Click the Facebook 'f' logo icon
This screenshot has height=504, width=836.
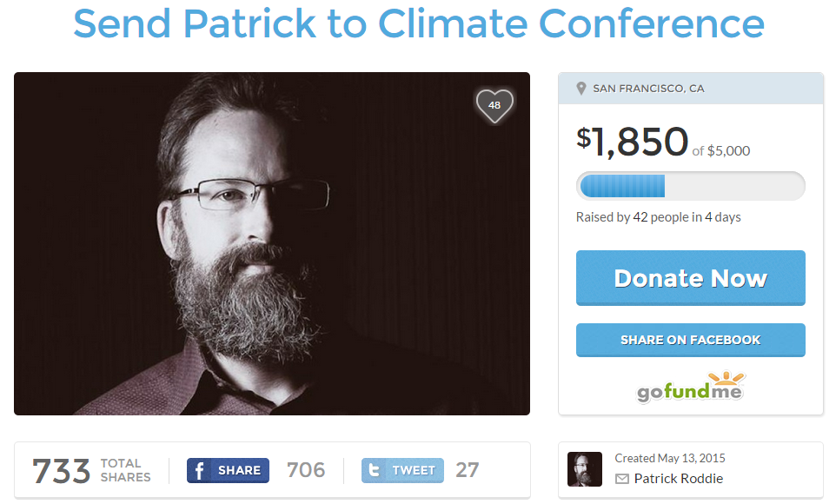(199, 470)
